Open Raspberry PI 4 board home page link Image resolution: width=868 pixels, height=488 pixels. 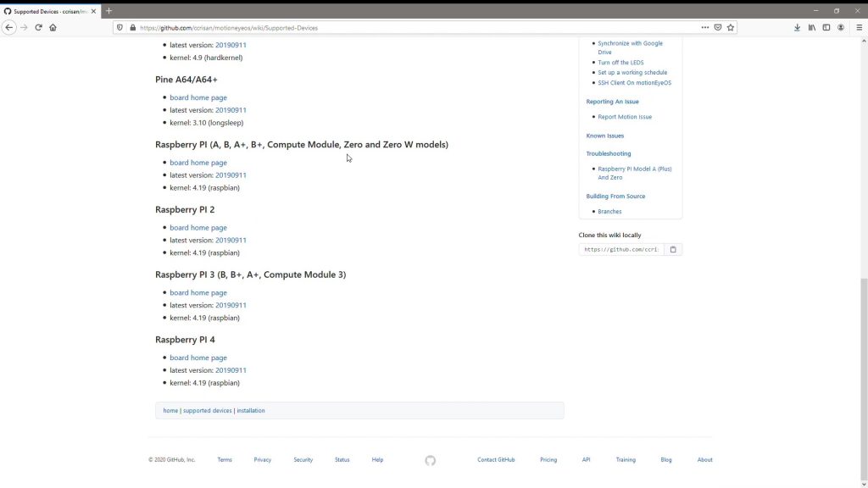198,358
